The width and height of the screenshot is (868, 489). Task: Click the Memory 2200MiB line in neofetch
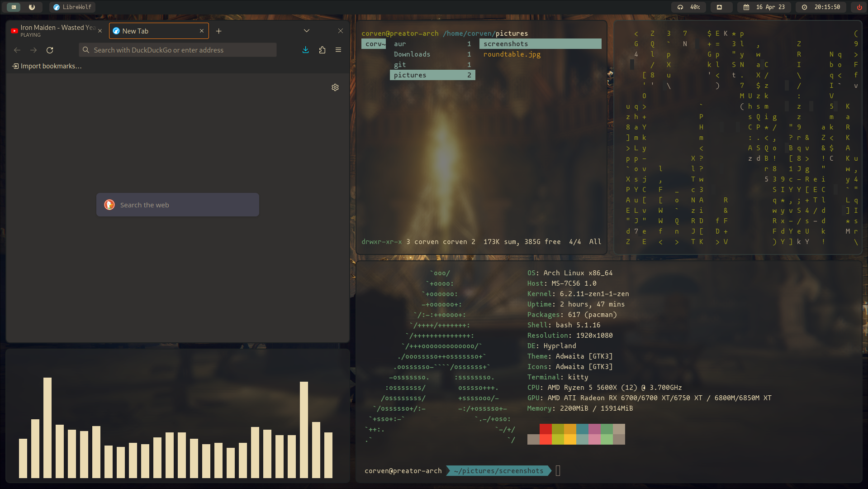coord(580,408)
